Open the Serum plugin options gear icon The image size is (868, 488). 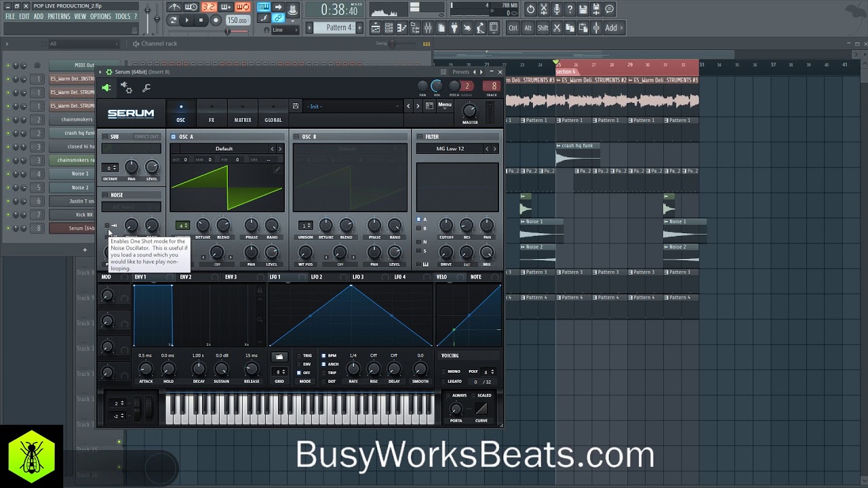pos(109,72)
